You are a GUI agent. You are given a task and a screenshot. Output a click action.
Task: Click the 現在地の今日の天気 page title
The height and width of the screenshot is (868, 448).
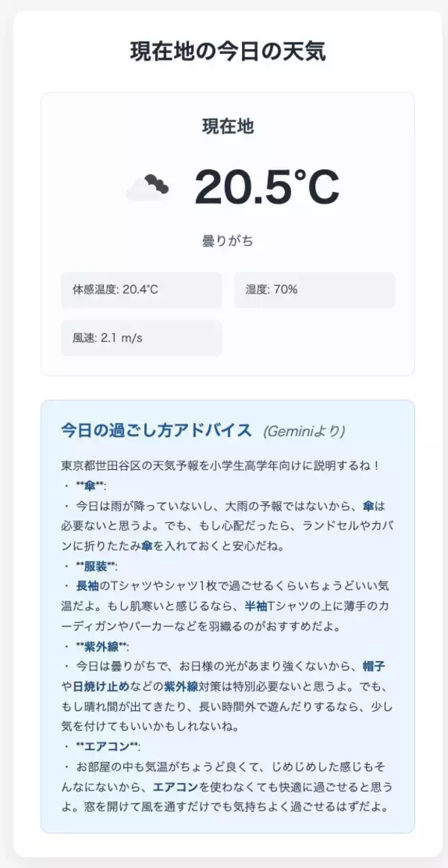[228, 52]
